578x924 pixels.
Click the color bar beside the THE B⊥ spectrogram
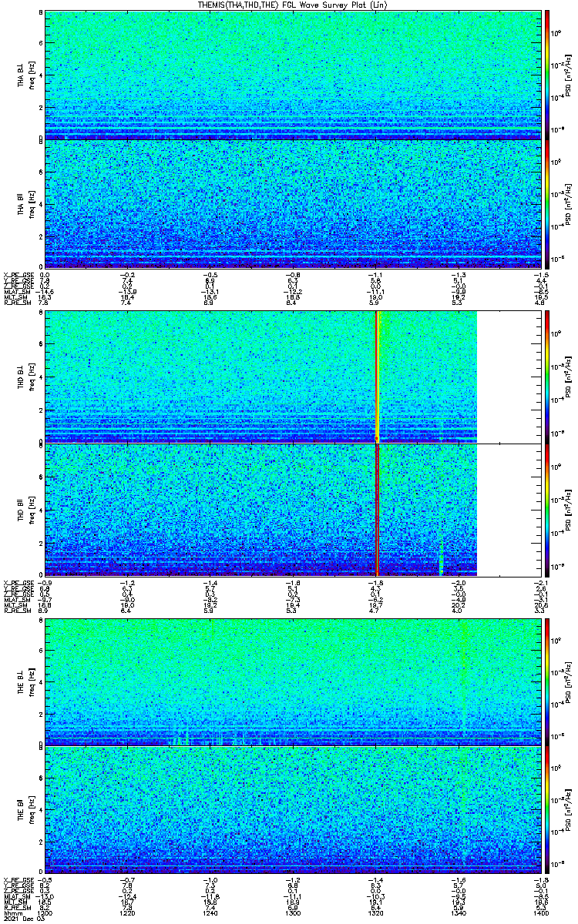(547, 682)
